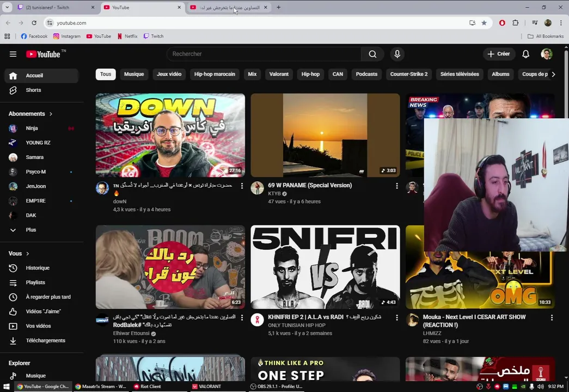The width and height of the screenshot is (569, 392).
Task: Open Psyco-M channel subscription
Action: pyautogui.click(x=42, y=171)
